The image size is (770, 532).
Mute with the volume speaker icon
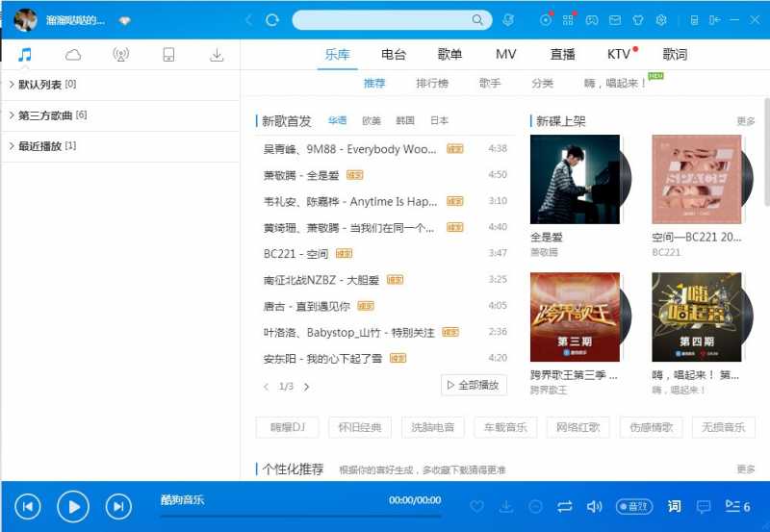[x=594, y=506]
